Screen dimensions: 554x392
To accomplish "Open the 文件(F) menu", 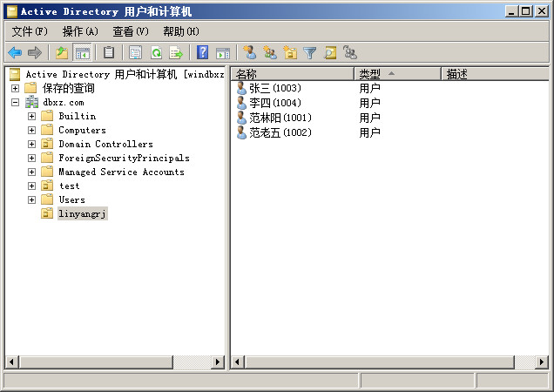I will [30, 31].
